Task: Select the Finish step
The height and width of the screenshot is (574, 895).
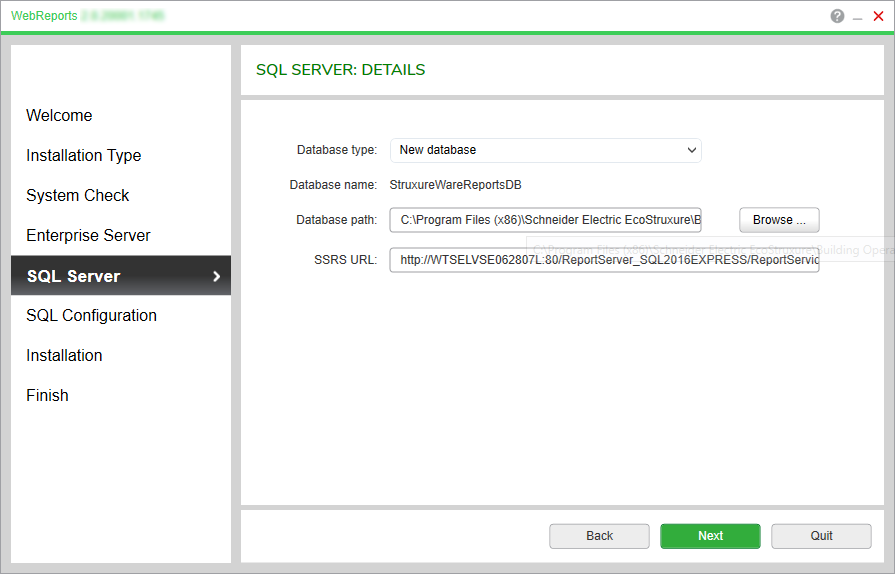Action: pos(47,396)
